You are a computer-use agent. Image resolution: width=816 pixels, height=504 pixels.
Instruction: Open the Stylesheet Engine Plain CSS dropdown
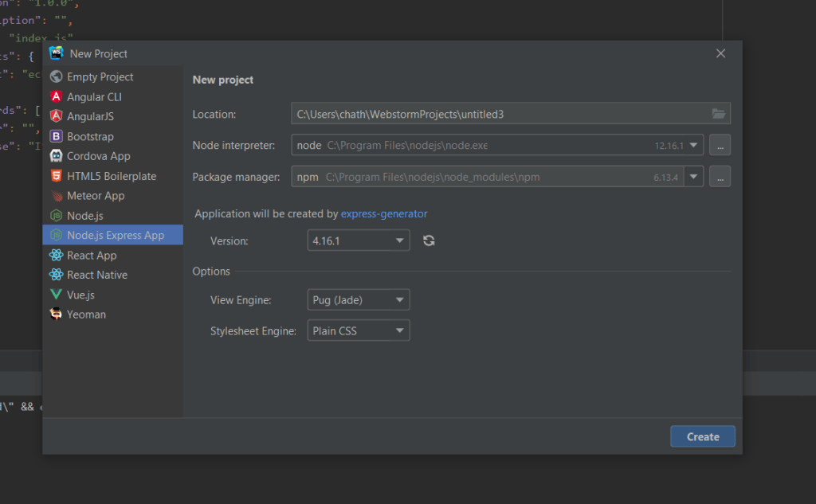[x=359, y=330]
